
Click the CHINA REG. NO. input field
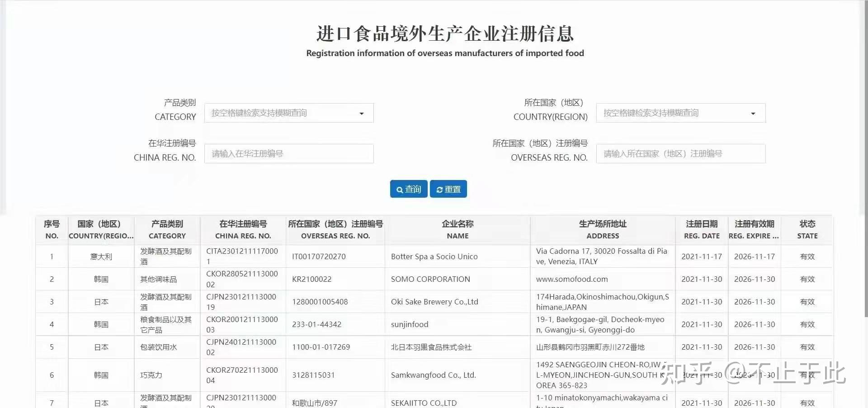289,153
